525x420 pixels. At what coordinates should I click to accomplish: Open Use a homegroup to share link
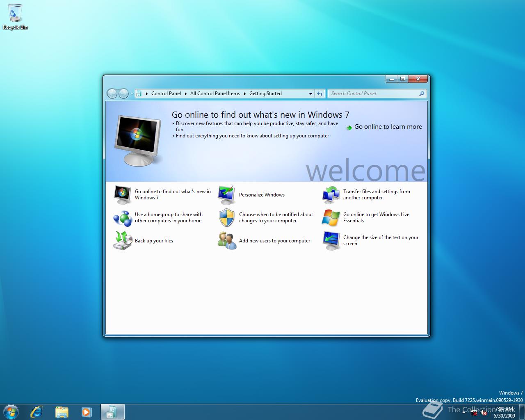[169, 217]
